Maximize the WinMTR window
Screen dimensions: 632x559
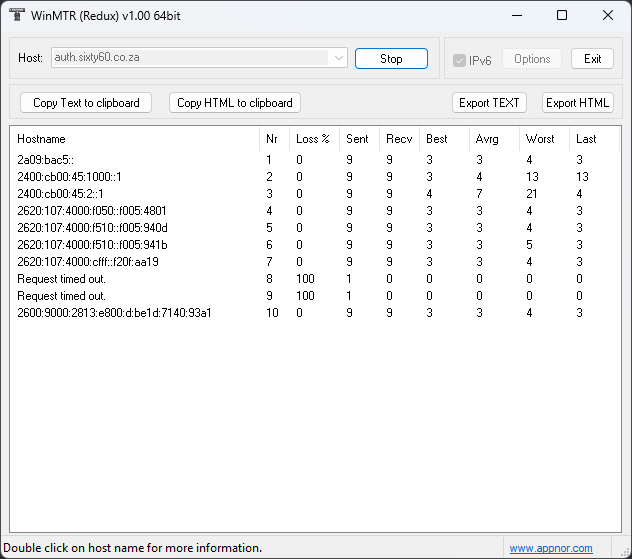562,15
